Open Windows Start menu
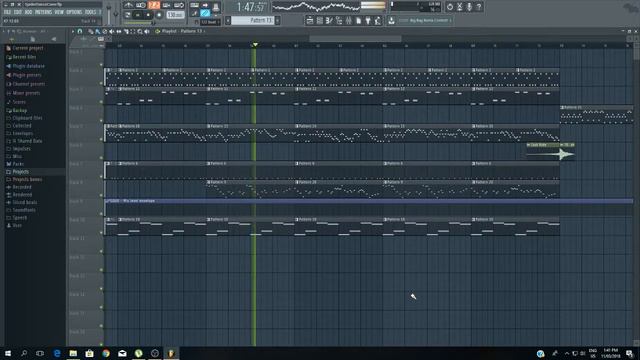Image resolution: width=640 pixels, height=360 pixels. pos(8,353)
